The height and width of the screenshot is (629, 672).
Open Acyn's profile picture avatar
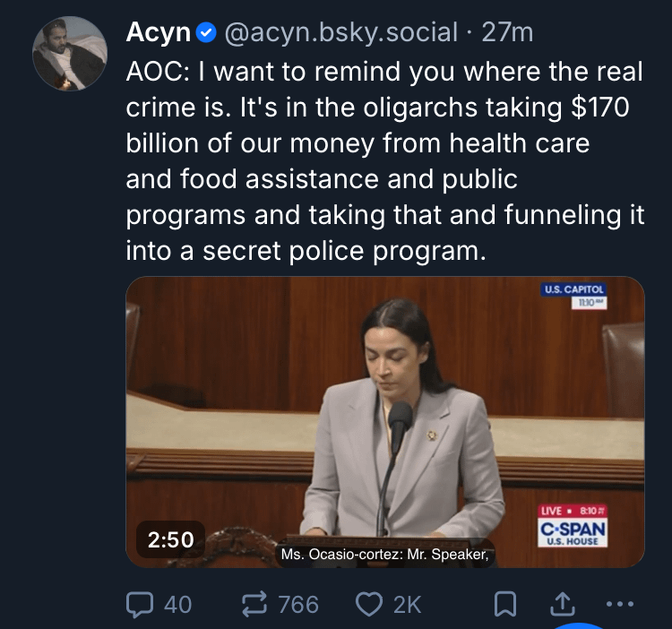tap(70, 54)
